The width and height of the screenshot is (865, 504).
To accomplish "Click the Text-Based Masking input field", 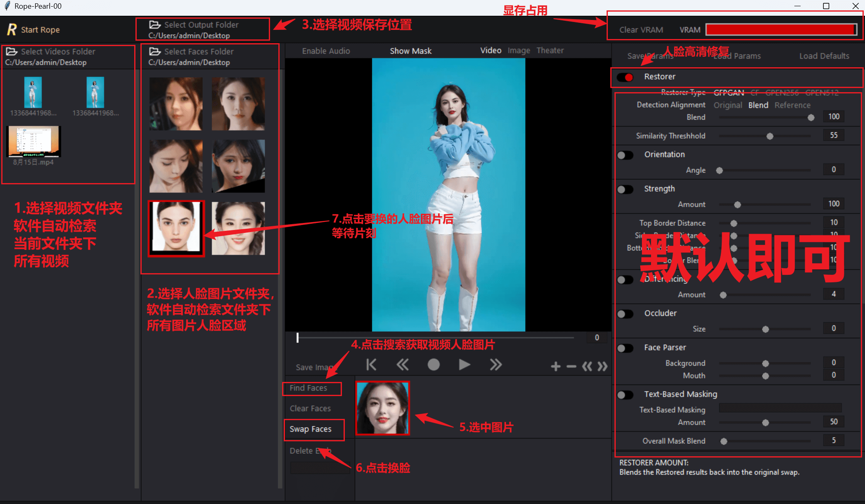I will (x=780, y=408).
